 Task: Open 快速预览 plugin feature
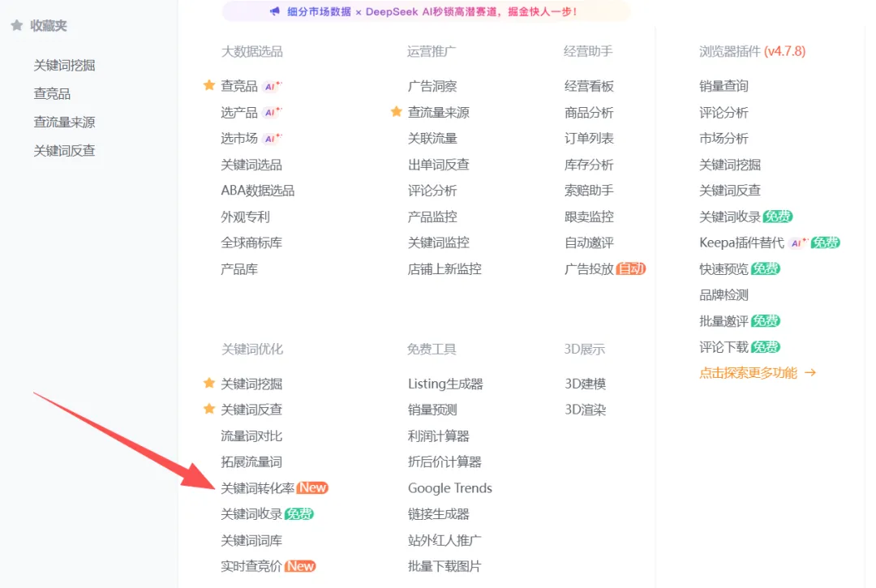[724, 269]
